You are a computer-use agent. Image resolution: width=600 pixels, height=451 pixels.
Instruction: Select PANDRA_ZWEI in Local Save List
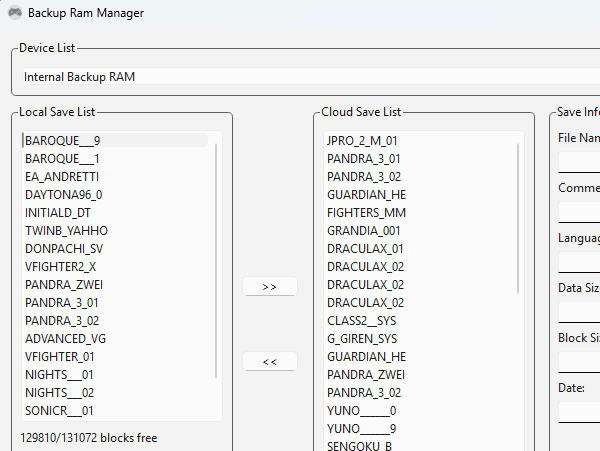pos(115,284)
